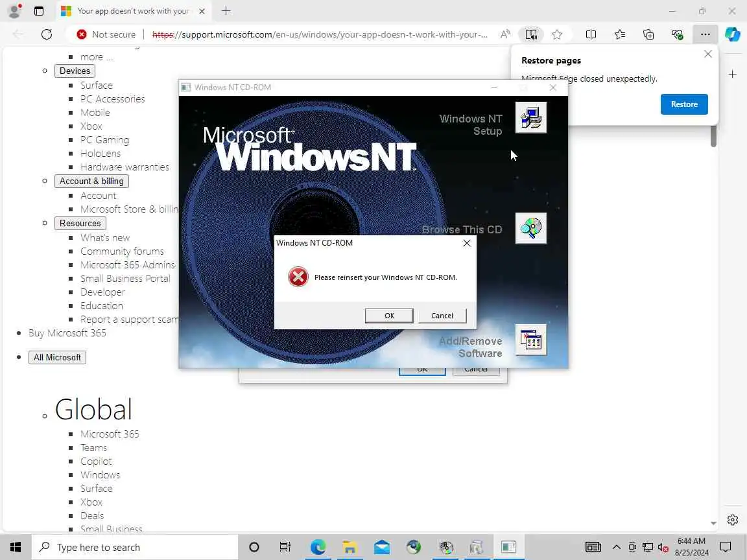
Task: Click the taskbar search box
Action: pyautogui.click(x=135, y=547)
